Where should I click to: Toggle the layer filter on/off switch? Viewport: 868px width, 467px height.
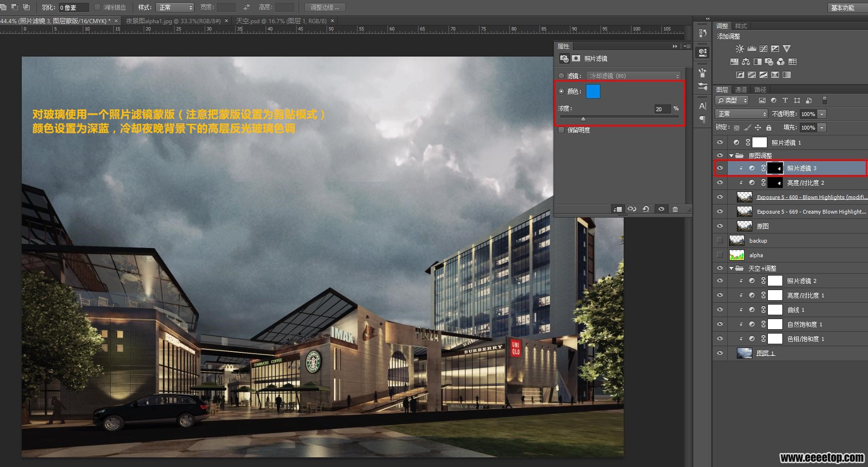point(824,100)
